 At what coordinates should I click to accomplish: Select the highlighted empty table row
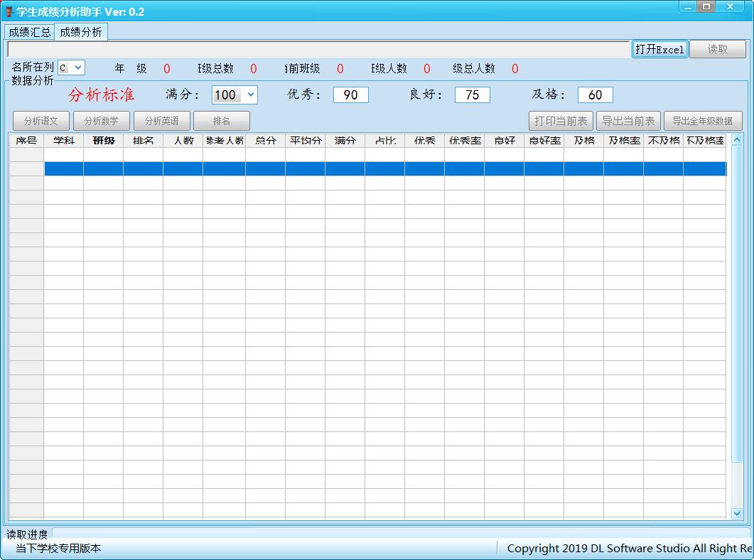click(384, 168)
